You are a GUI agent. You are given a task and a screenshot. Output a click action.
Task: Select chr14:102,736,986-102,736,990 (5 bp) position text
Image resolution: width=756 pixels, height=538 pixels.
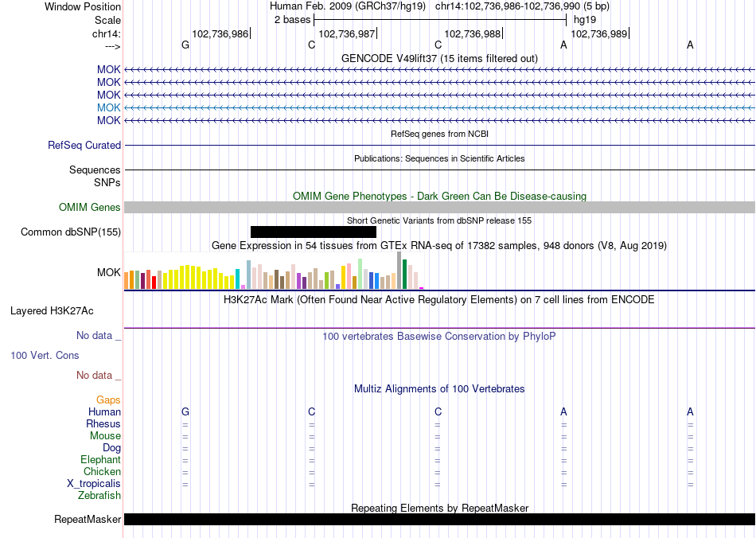pyautogui.click(x=522, y=6)
